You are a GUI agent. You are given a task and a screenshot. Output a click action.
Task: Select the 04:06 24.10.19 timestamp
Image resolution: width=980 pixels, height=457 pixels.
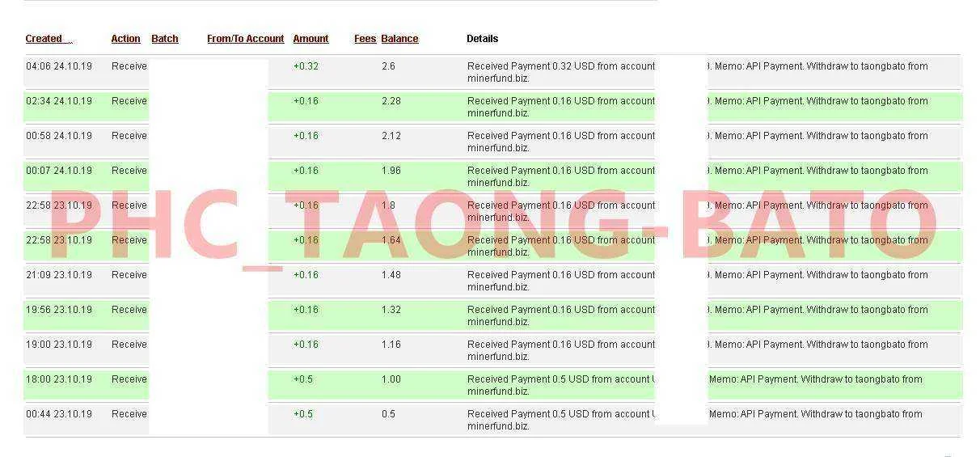59,66
